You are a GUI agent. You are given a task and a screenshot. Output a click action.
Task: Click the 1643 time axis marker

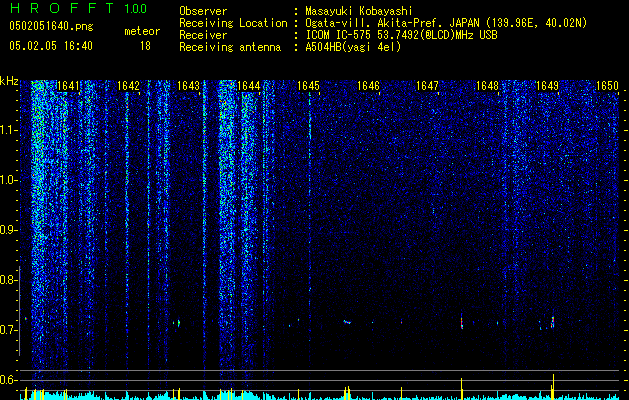click(189, 86)
